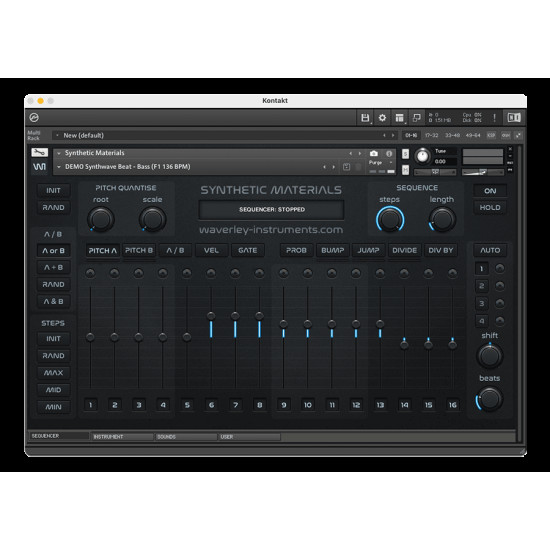Open Kontakt options gear icon
The image size is (550, 550).
pos(382,118)
